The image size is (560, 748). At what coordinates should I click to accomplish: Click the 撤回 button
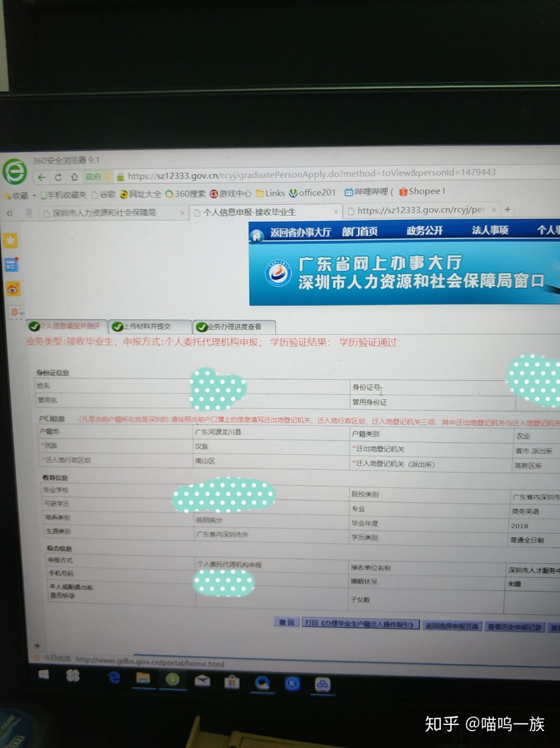[x=286, y=623]
